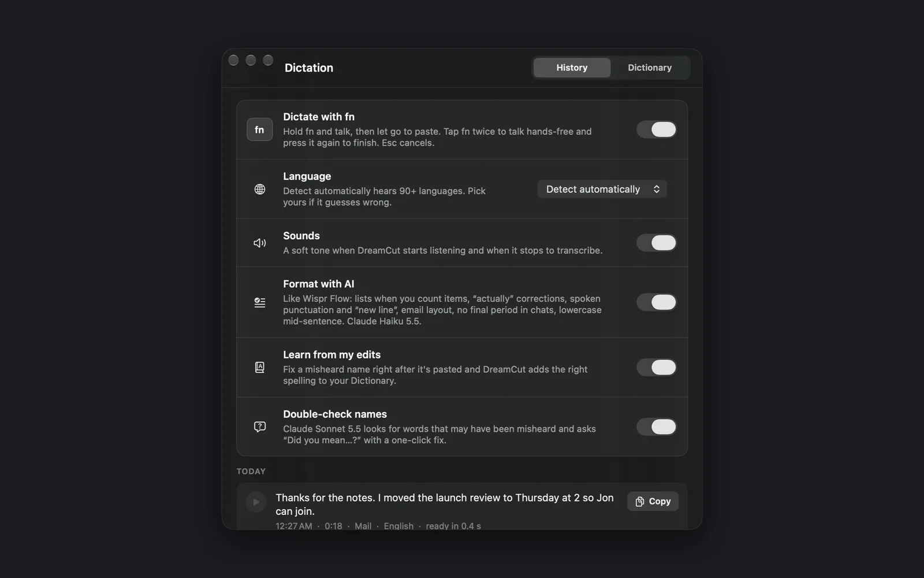Click the Hold fn and talk description
The height and width of the screenshot is (578, 924).
[x=437, y=137]
